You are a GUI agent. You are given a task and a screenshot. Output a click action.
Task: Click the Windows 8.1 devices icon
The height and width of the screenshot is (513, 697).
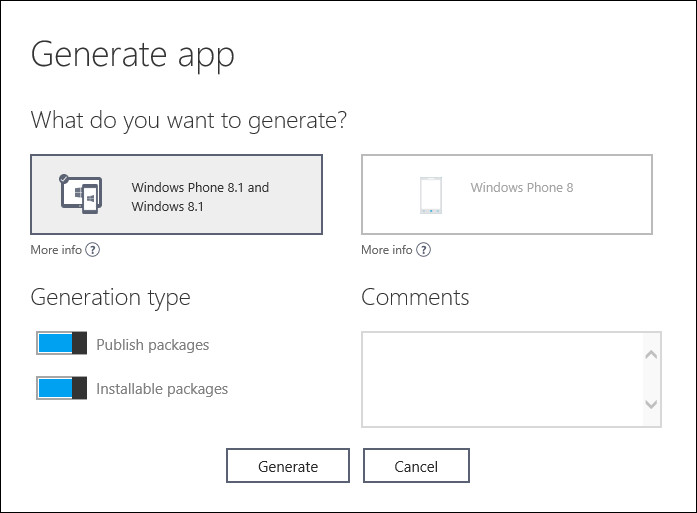tap(81, 194)
